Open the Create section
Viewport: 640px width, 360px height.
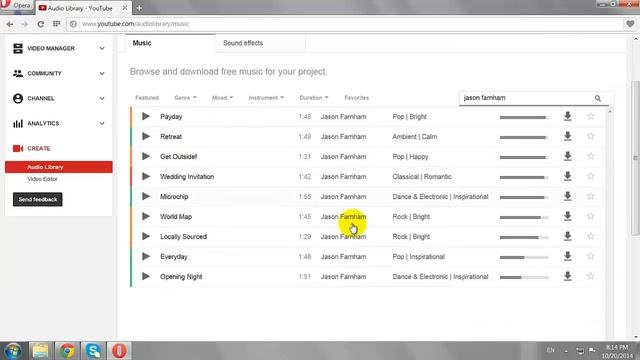[39, 148]
